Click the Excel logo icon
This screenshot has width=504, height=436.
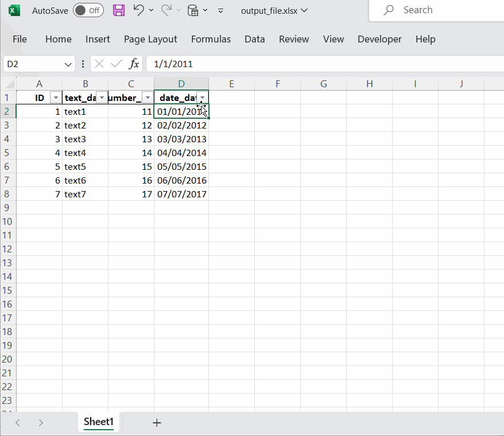point(13,10)
